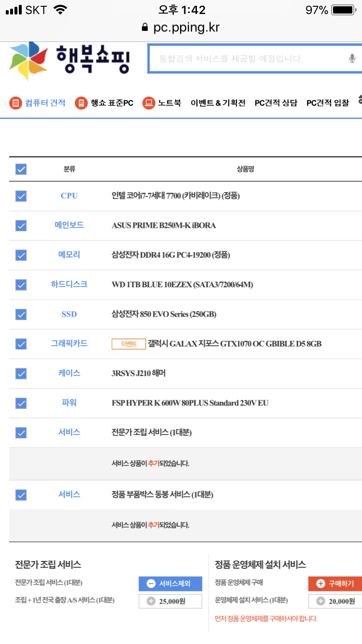Select FSP HYPER K 600W product
This screenshot has height=644, width=362.
pyautogui.click(x=190, y=403)
